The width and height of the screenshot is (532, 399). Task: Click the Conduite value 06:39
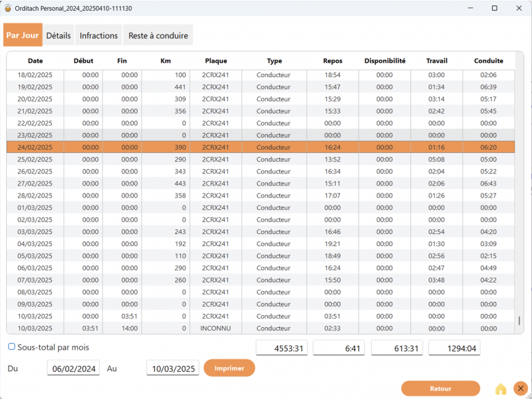point(489,87)
